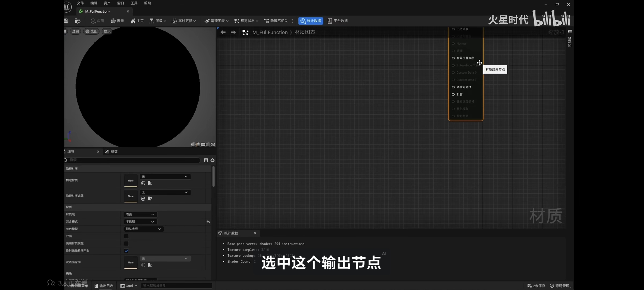Click the graph back navigation arrow
The image size is (644, 290).
click(x=223, y=32)
